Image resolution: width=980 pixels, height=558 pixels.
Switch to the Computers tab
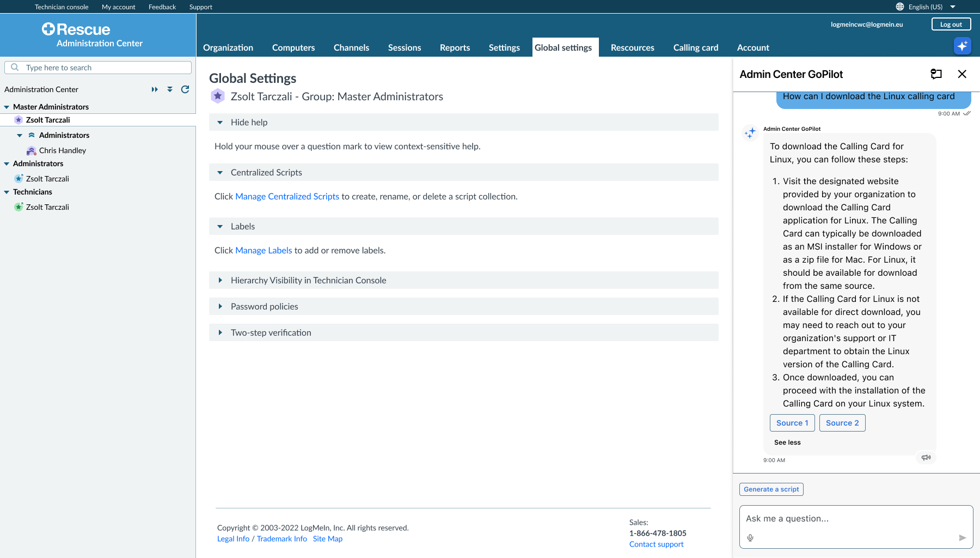293,47
